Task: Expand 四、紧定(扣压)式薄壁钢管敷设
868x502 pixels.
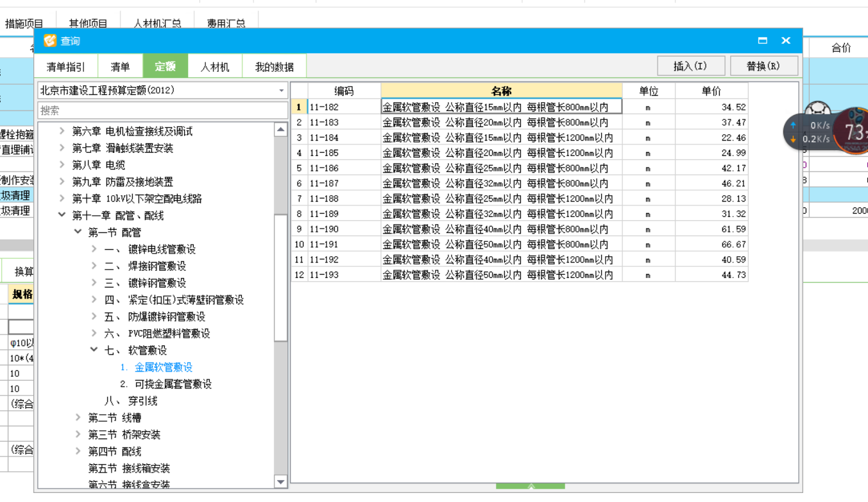Action: (94, 300)
